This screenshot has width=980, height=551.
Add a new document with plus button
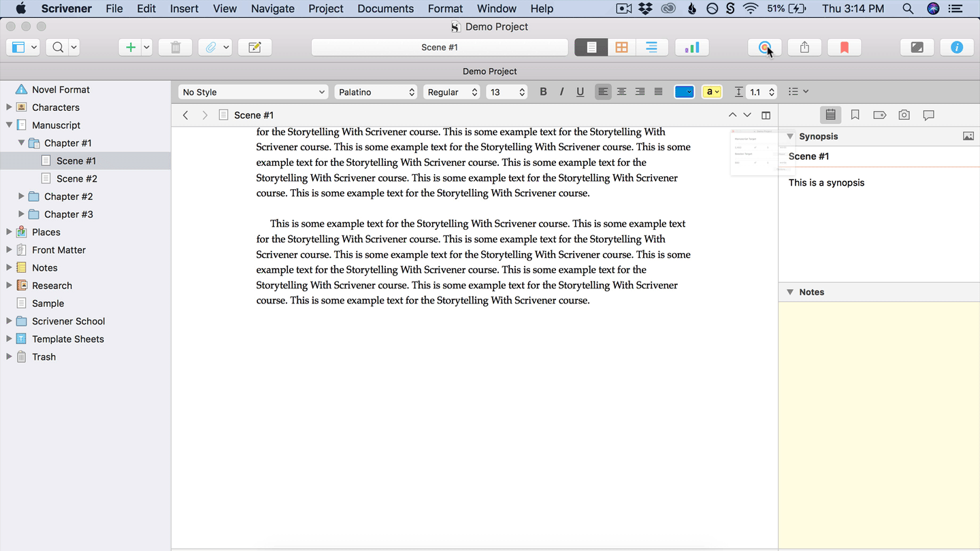pyautogui.click(x=130, y=48)
